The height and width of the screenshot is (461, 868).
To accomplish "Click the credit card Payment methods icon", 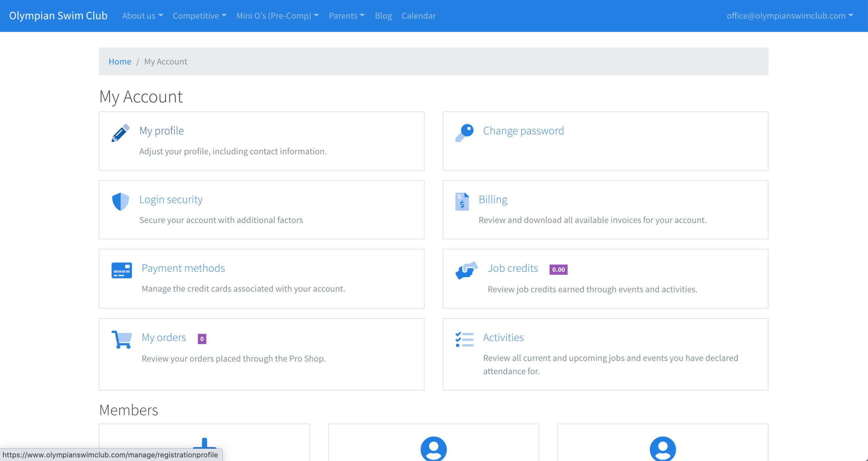I will pyautogui.click(x=122, y=270).
